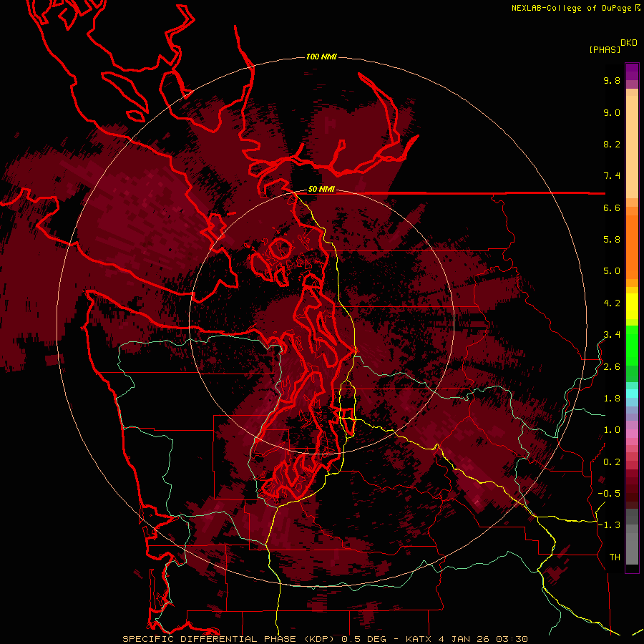Click the 7.4 legend value

(612, 176)
